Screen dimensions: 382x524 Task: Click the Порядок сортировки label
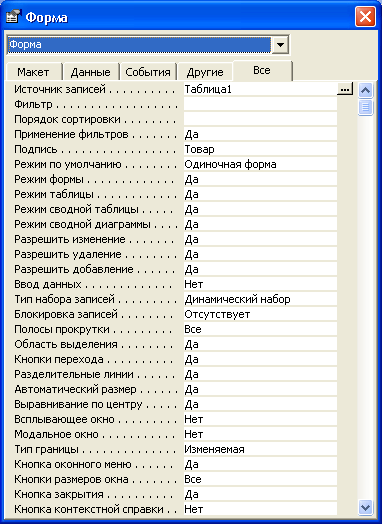coord(67,119)
